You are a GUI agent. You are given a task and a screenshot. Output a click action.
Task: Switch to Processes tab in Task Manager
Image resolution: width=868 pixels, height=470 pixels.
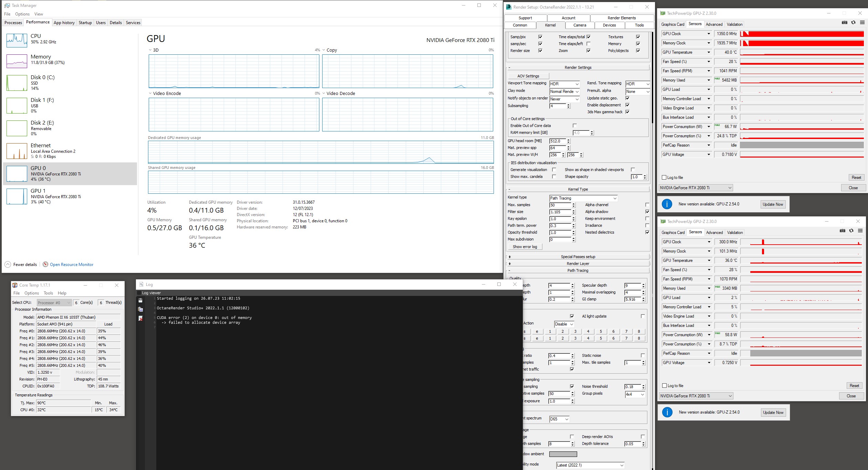pyautogui.click(x=13, y=23)
